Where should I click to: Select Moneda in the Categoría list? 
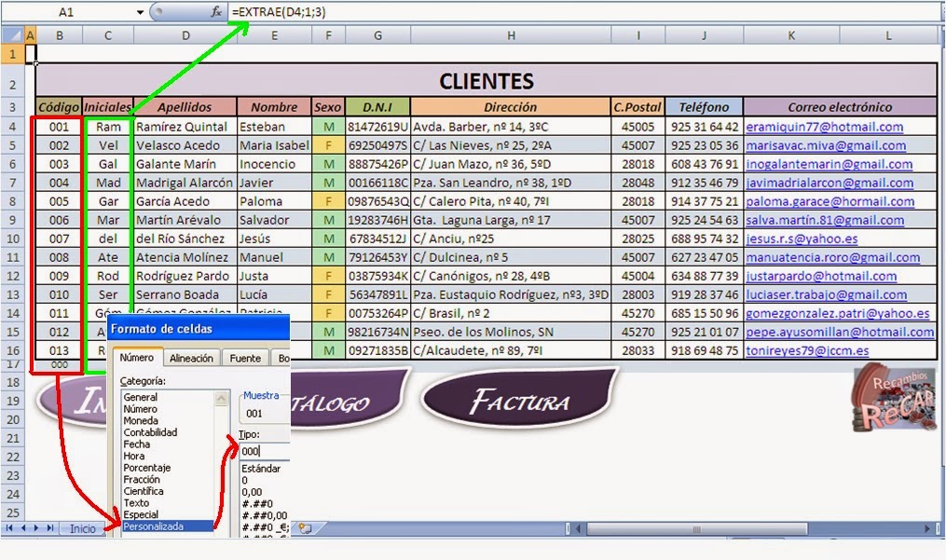(140, 421)
